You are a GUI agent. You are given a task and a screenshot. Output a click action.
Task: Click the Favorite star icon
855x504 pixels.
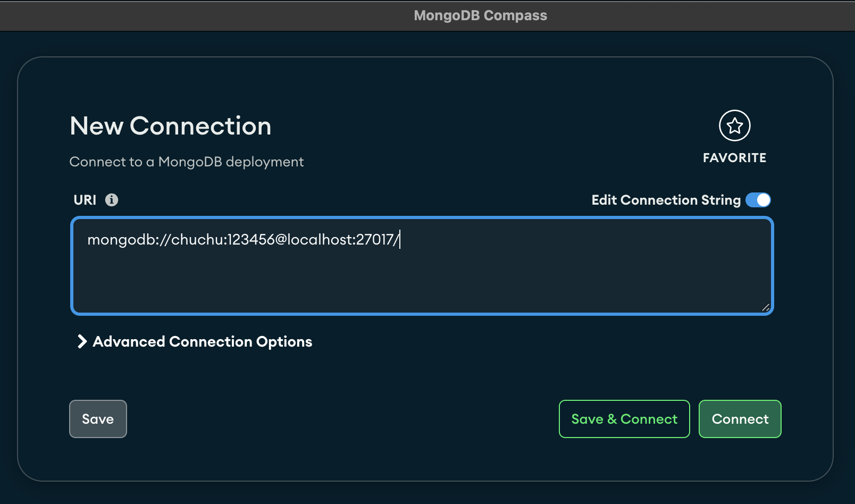click(734, 126)
